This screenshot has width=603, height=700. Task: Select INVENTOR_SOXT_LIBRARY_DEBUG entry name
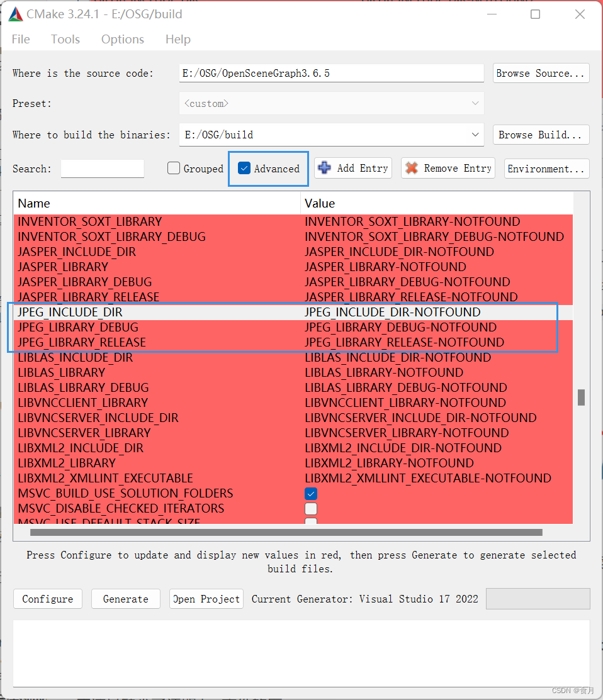pyautogui.click(x=111, y=236)
